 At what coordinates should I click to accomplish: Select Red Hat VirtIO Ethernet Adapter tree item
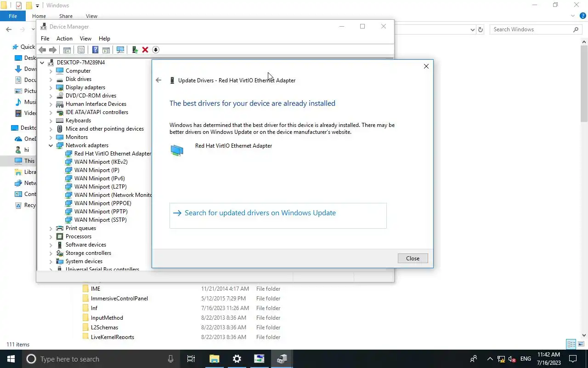[x=108, y=154]
